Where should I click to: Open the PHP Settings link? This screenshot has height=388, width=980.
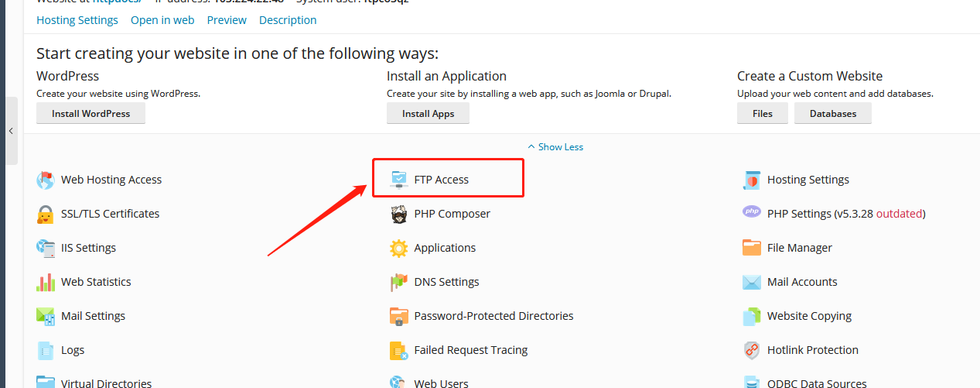tap(846, 214)
